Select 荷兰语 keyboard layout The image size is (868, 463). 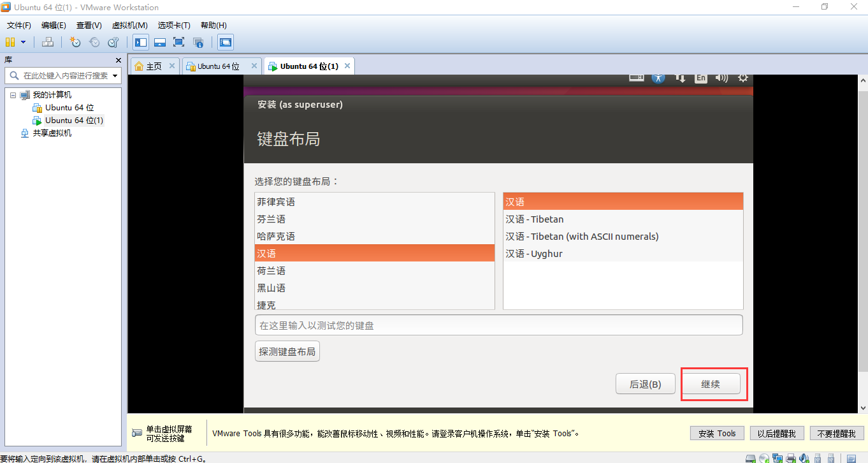click(x=375, y=271)
